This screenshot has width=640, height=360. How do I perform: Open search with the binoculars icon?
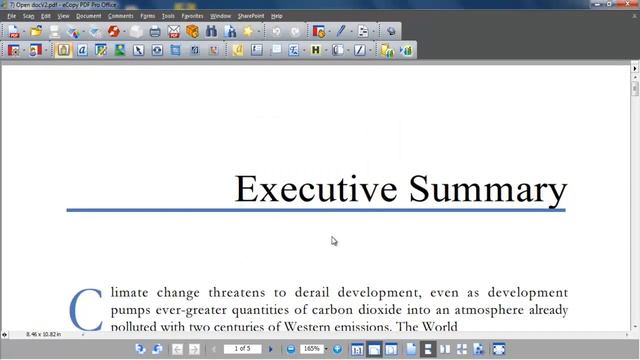(x=211, y=31)
